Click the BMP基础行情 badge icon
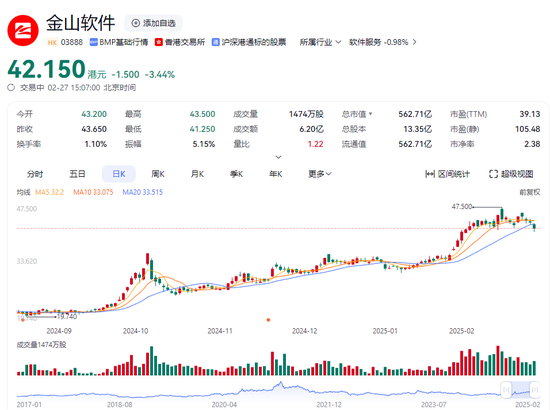The width and height of the screenshot is (550, 410). [94, 42]
